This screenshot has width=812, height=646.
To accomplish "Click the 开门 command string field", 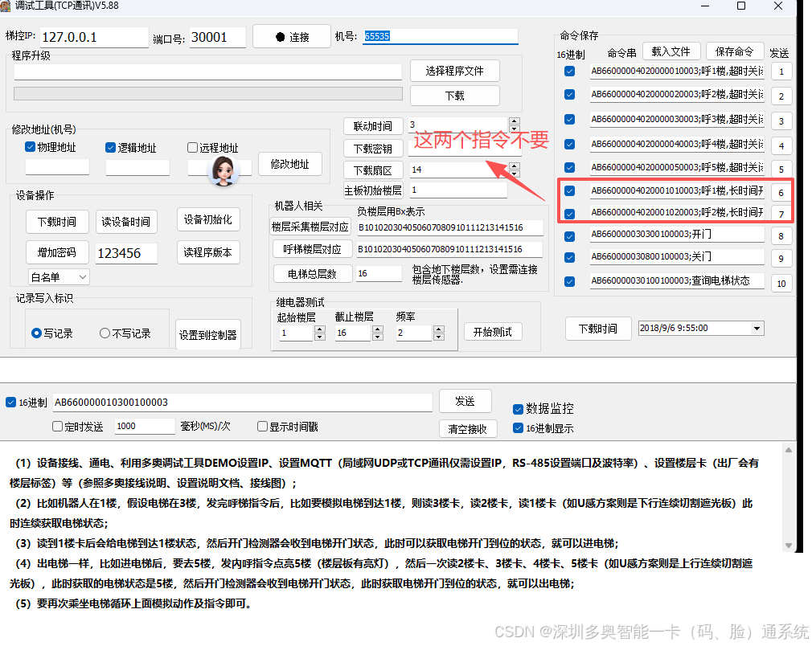I will click(677, 234).
